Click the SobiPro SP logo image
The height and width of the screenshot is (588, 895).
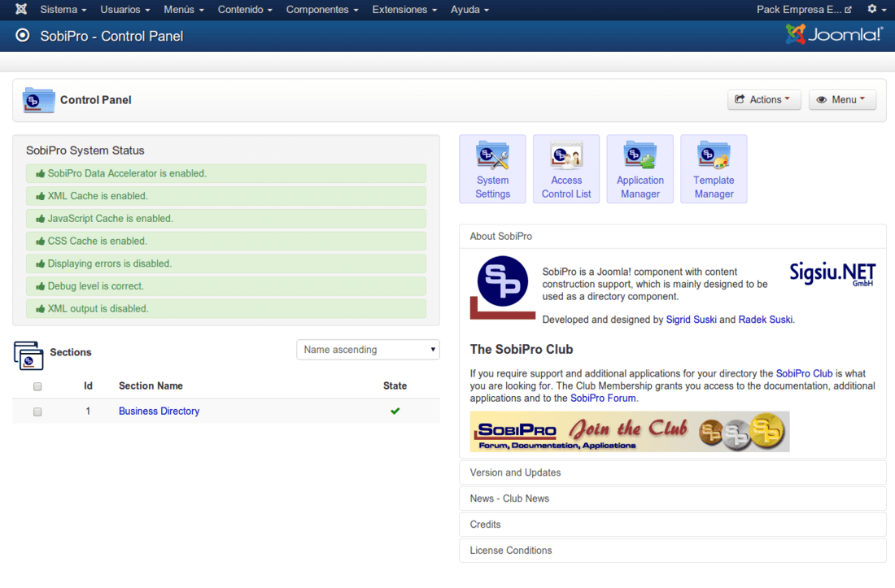pyautogui.click(x=502, y=287)
